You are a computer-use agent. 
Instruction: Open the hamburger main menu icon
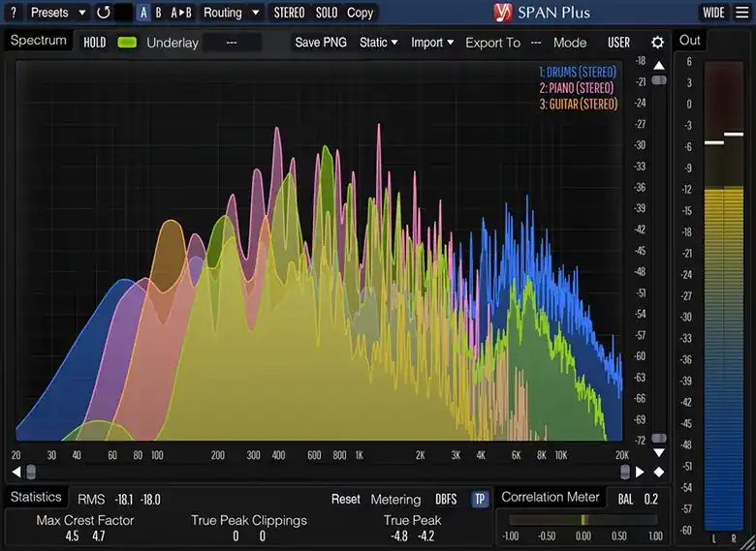point(742,13)
